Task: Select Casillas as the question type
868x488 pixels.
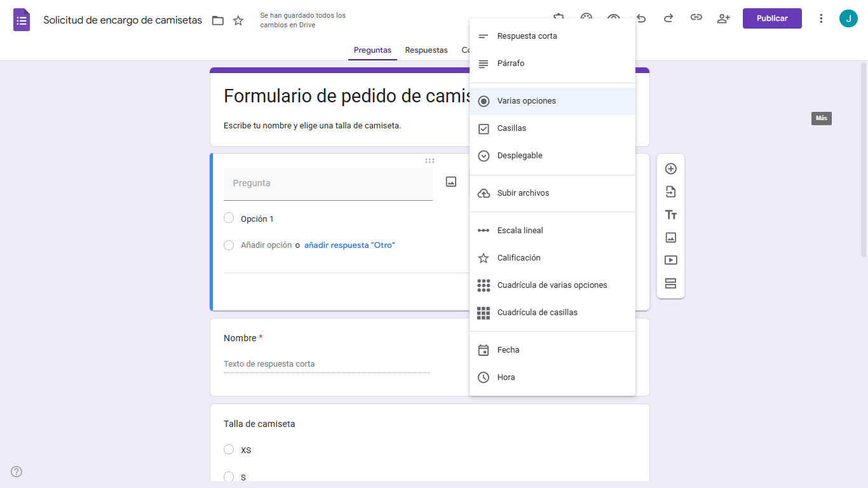Action: [x=512, y=128]
